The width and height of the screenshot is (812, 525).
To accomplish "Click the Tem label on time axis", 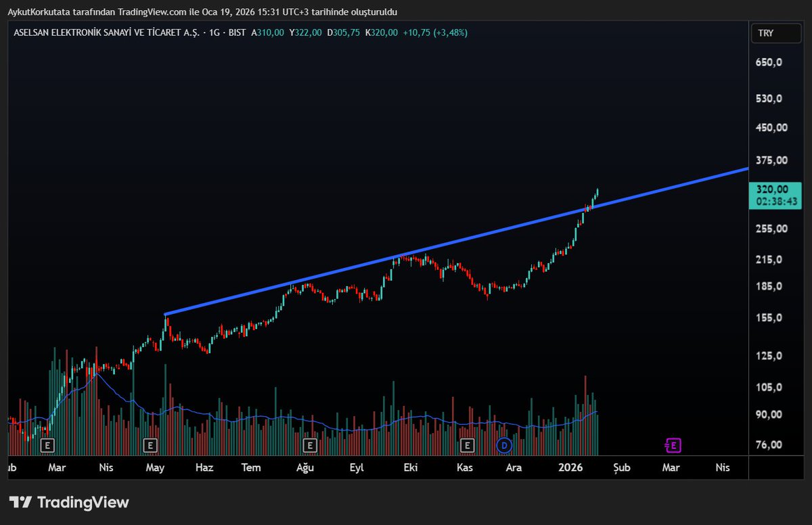I will [x=251, y=467].
